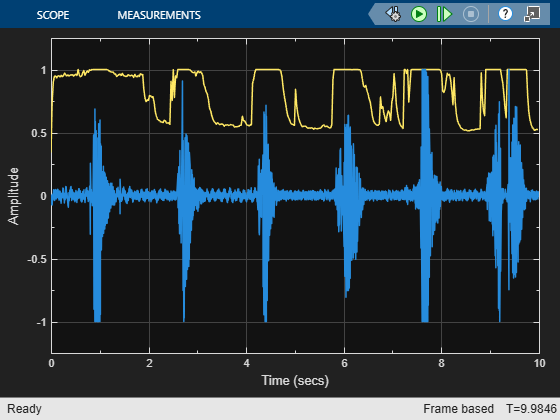Click the restore scope window icon
This screenshot has height=420, width=560.
coord(532,14)
